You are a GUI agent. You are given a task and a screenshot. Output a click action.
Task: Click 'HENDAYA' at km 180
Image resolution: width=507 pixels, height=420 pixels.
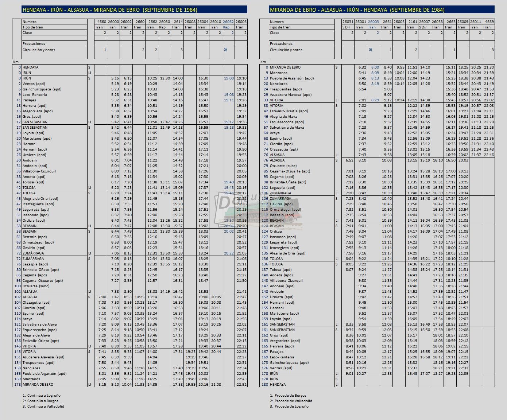pos(278,385)
